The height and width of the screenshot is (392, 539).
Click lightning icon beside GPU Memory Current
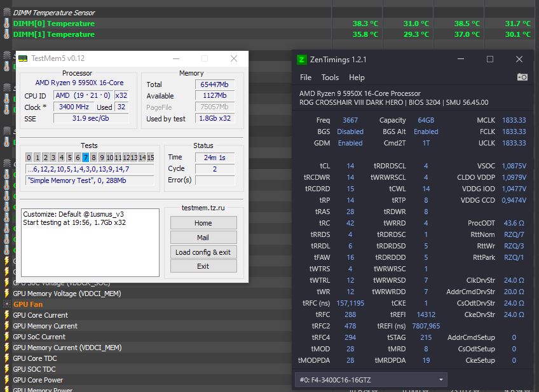(x=6, y=326)
